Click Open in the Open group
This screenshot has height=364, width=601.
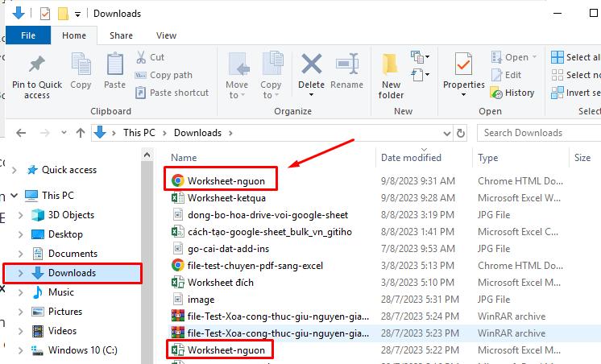(x=514, y=57)
